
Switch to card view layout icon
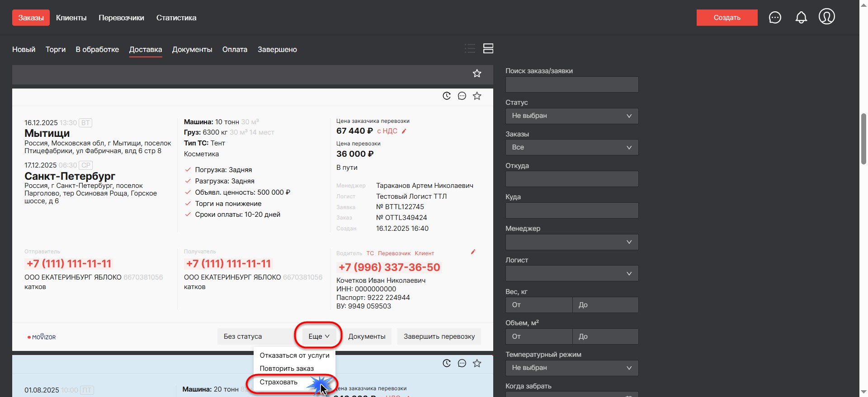[488, 49]
